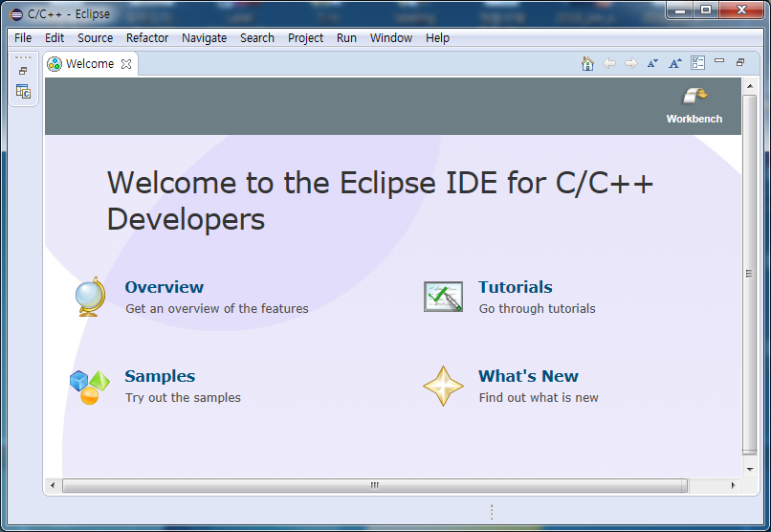Click 'Find out what is new' text

click(x=539, y=398)
